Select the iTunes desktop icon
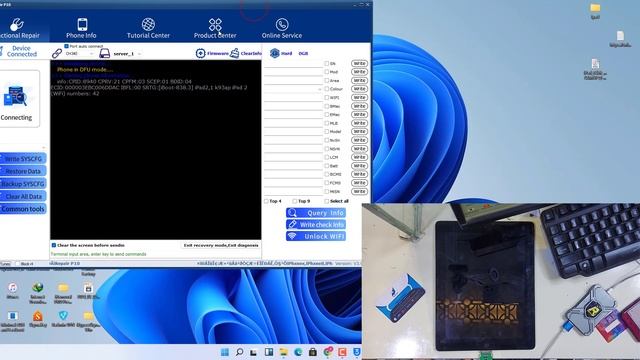The width and height of the screenshot is (640, 360). pyautogui.click(x=13, y=291)
